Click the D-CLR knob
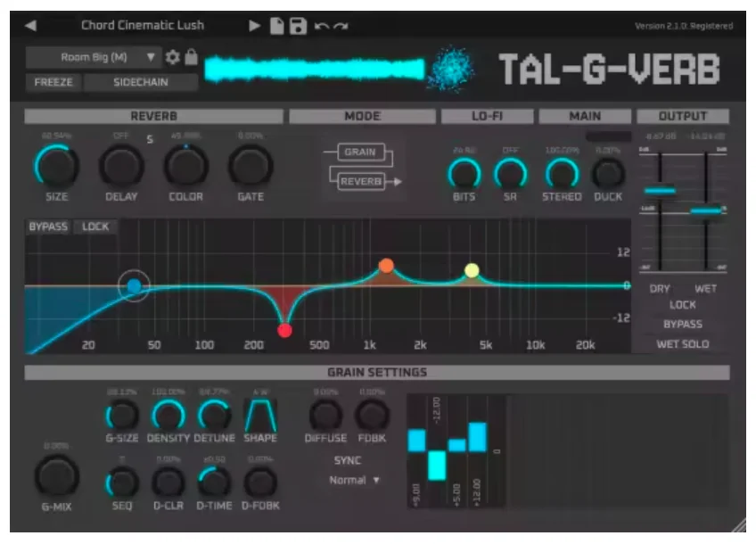 168,482
